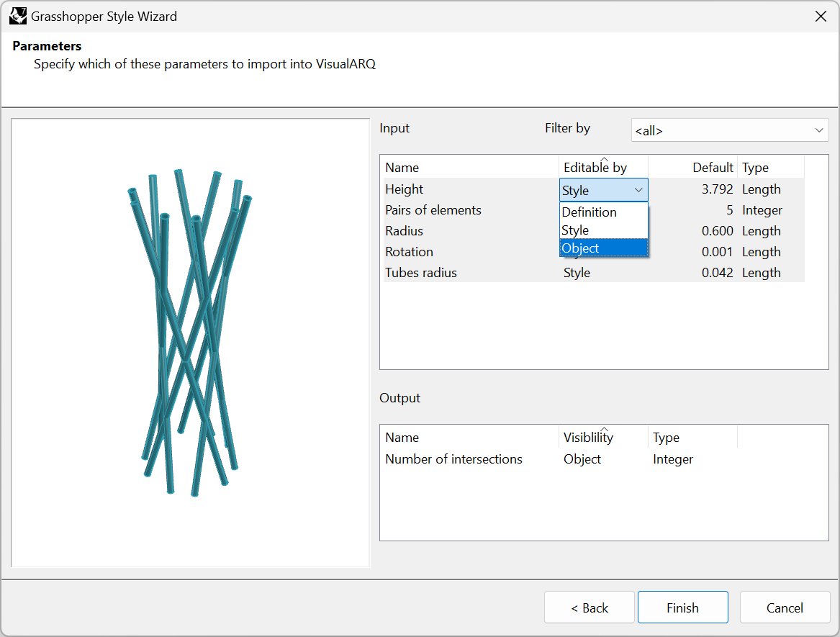The height and width of the screenshot is (637, 840).
Task: Click the Finish button
Action: tap(682, 607)
